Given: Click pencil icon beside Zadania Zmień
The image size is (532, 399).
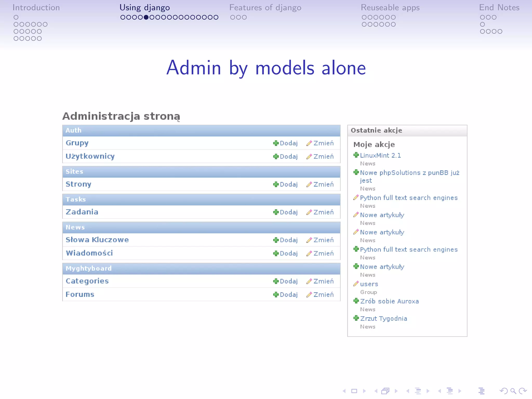Looking at the screenshot, I should [x=309, y=212].
